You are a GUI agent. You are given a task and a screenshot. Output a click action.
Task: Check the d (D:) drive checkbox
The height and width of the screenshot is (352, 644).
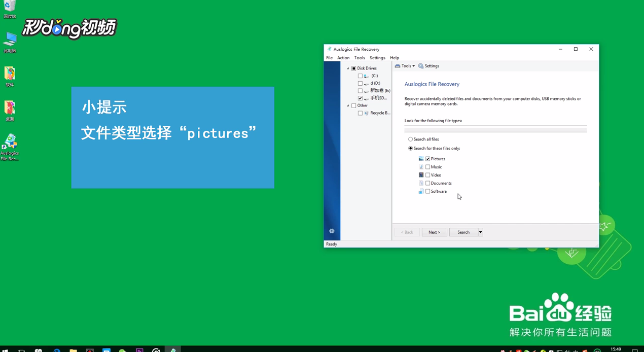coord(360,83)
